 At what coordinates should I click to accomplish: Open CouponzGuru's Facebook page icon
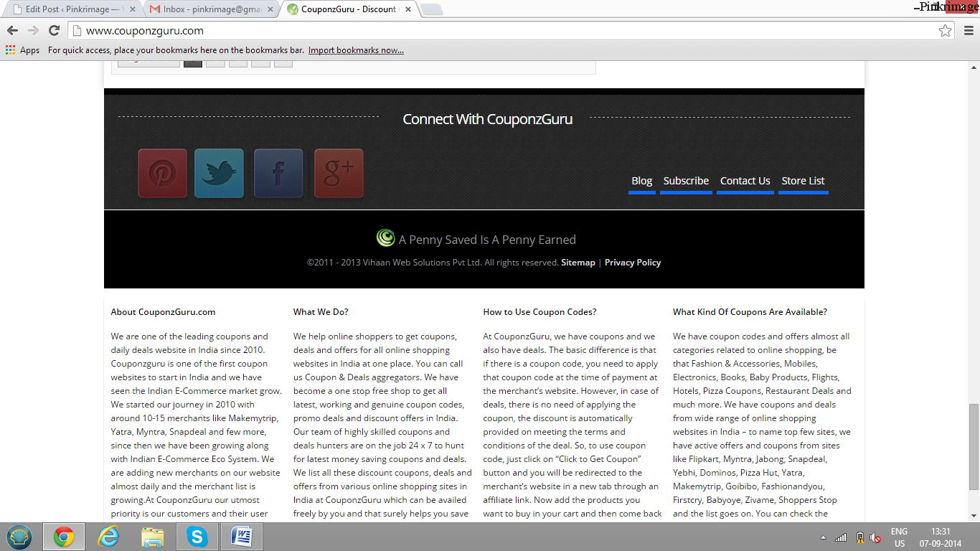coord(278,173)
